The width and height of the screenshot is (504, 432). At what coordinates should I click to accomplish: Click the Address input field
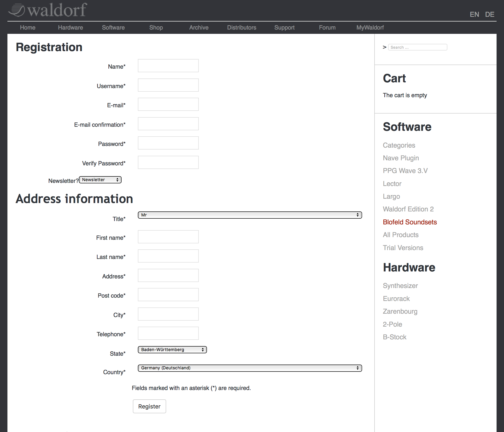pyautogui.click(x=168, y=276)
